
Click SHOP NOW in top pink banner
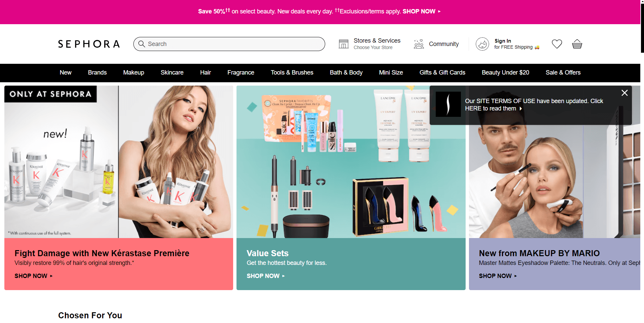tap(422, 11)
